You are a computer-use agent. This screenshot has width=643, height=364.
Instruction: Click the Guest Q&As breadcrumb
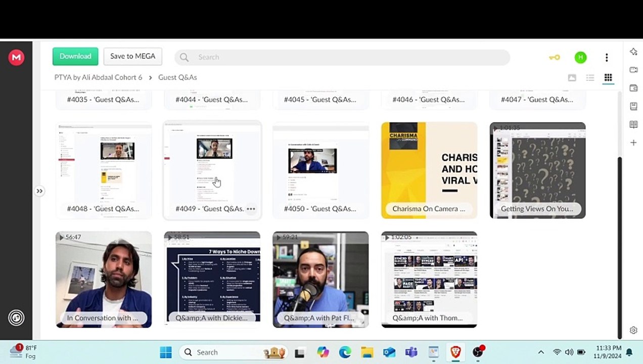pos(177,77)
